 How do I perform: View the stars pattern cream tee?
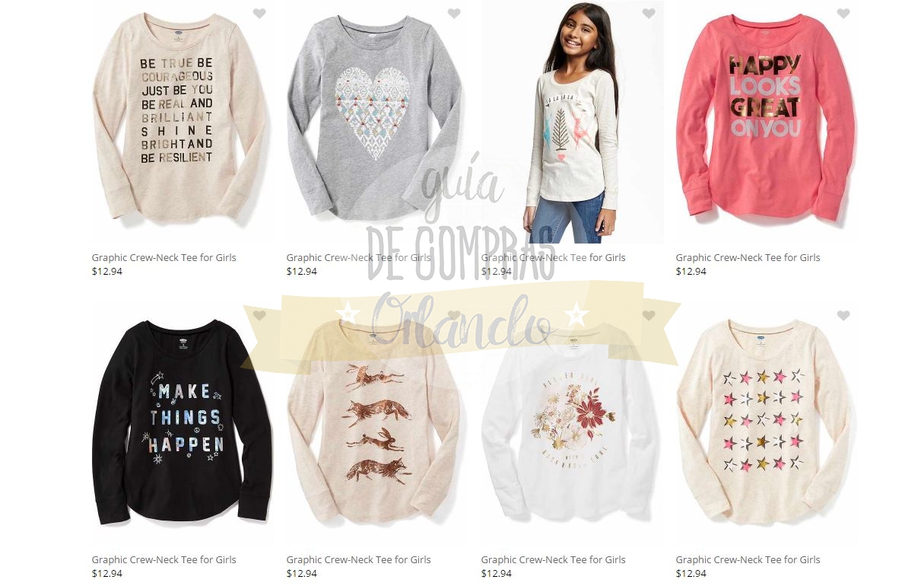click(766, 424)
